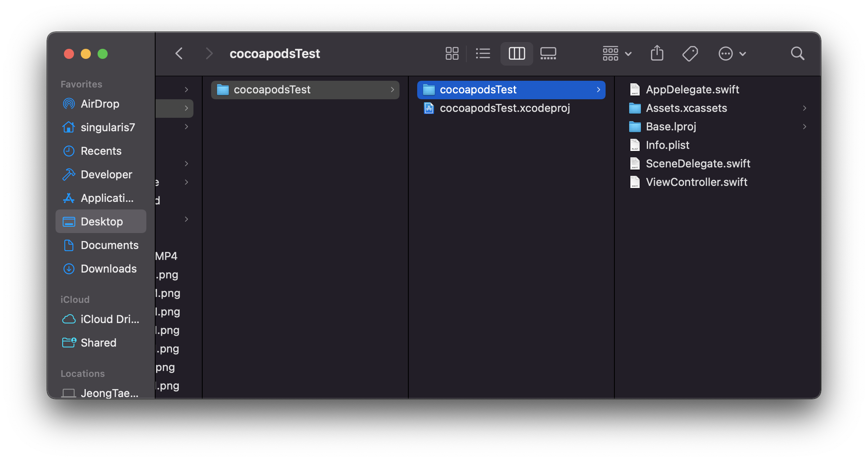Viewport: 868px width, 461px height.
Task: Open the More actions ellipsis menu
Action: 732,53
